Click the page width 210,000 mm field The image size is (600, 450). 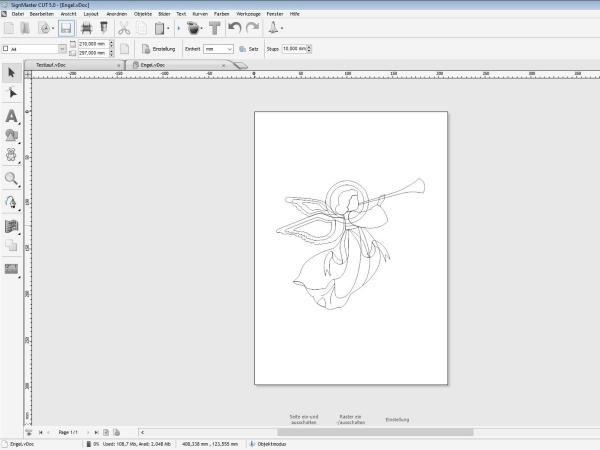click(93, 44)
